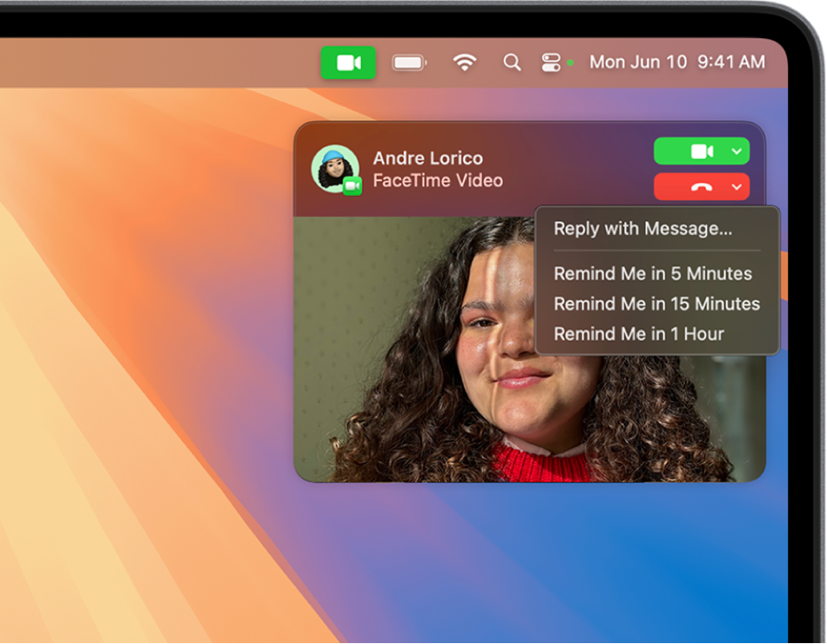The image size is (827, 644).
Task: Choose Remind Me in 5 Minutes
Action: 652,274
